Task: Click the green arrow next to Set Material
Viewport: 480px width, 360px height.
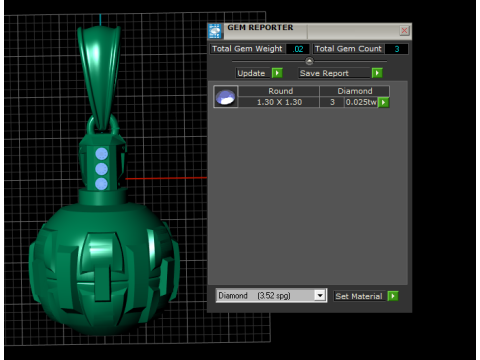Action: (393, 296)
